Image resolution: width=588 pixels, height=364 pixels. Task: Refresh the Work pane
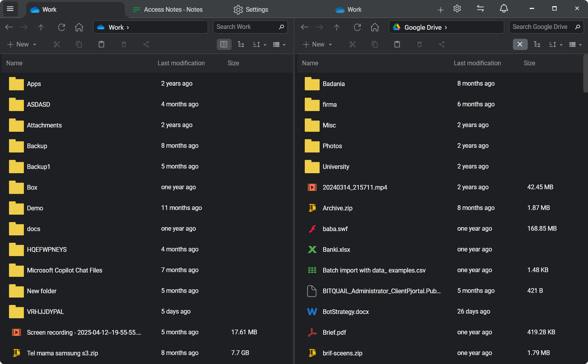61,27
